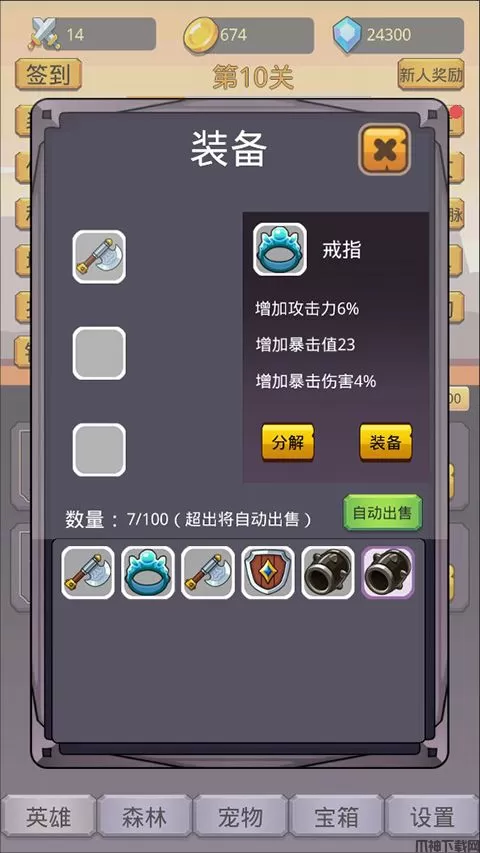Click the empty bottom equipment slot
The width and height of the screenshot is (480, 853).
99,450
